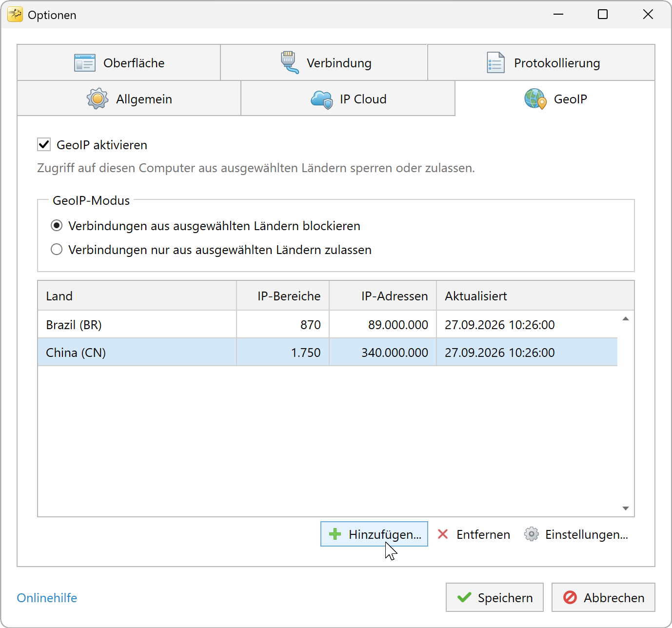Viewport: 672px width, 628px height.
Task: Select the China (CN) row
Action: click(x=328, y=353)
